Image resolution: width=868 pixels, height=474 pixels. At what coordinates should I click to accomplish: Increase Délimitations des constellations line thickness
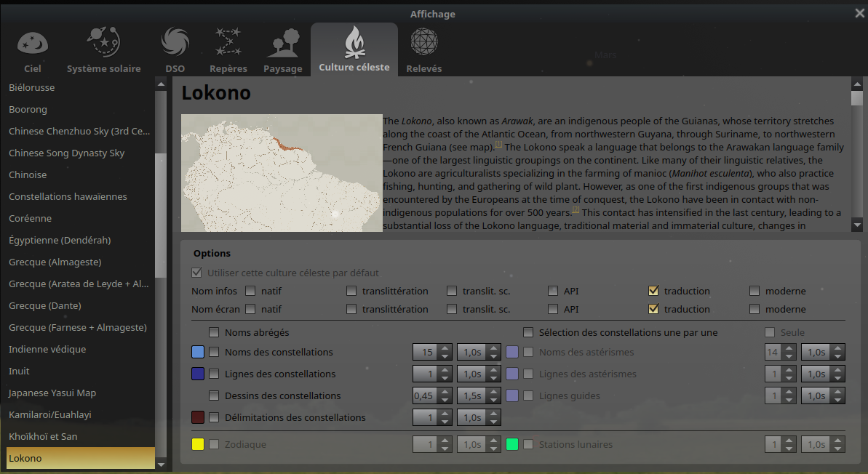[445, 414]
